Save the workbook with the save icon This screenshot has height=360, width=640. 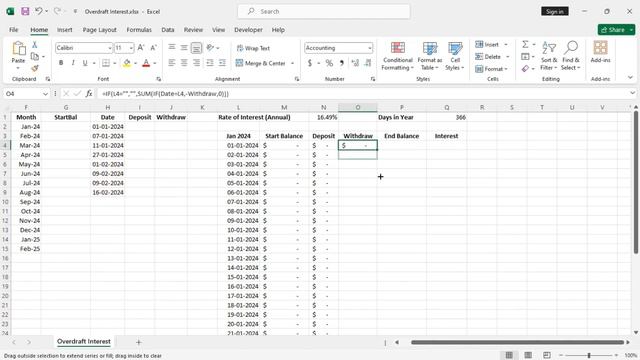click(x=25, y=11)
